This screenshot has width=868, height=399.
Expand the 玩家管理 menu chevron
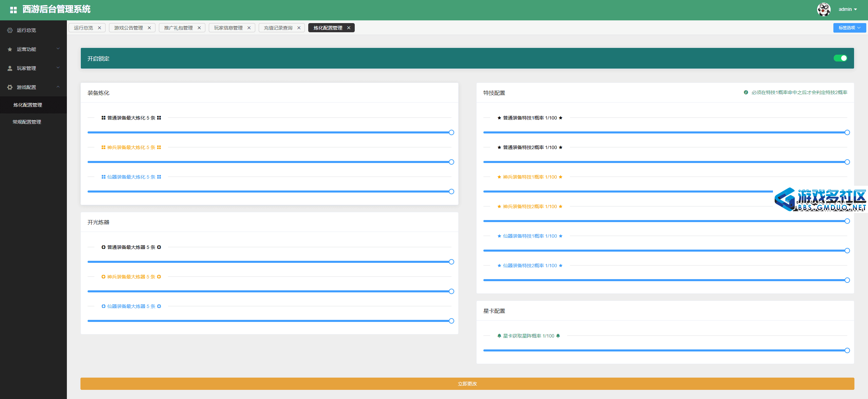[58, 68]
